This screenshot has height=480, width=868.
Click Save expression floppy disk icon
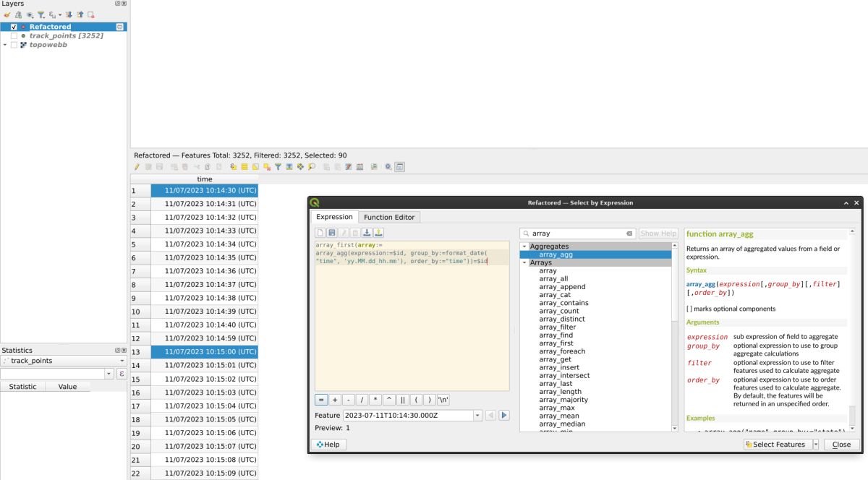tap(332, 233)
